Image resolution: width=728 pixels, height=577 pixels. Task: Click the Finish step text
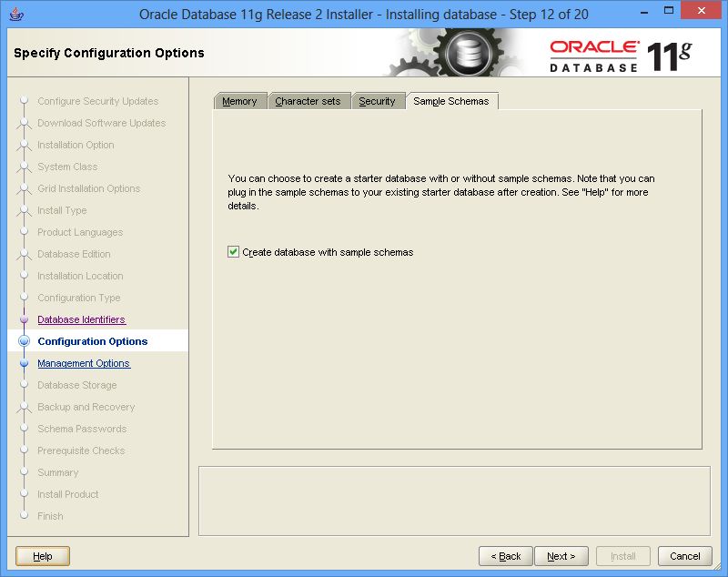(50, 516)
